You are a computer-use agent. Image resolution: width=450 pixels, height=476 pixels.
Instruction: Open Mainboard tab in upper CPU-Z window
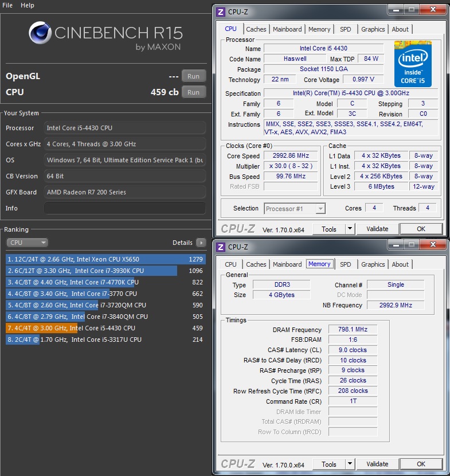(287, 29)
